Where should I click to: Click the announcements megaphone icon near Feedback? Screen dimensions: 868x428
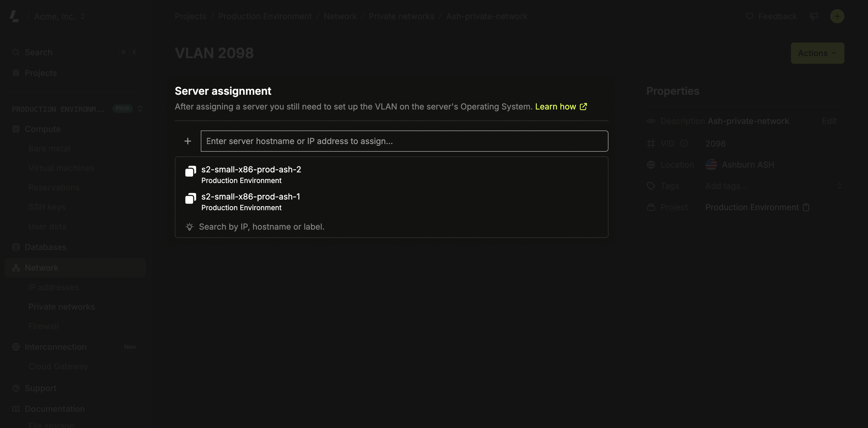[x=814, y=16]
